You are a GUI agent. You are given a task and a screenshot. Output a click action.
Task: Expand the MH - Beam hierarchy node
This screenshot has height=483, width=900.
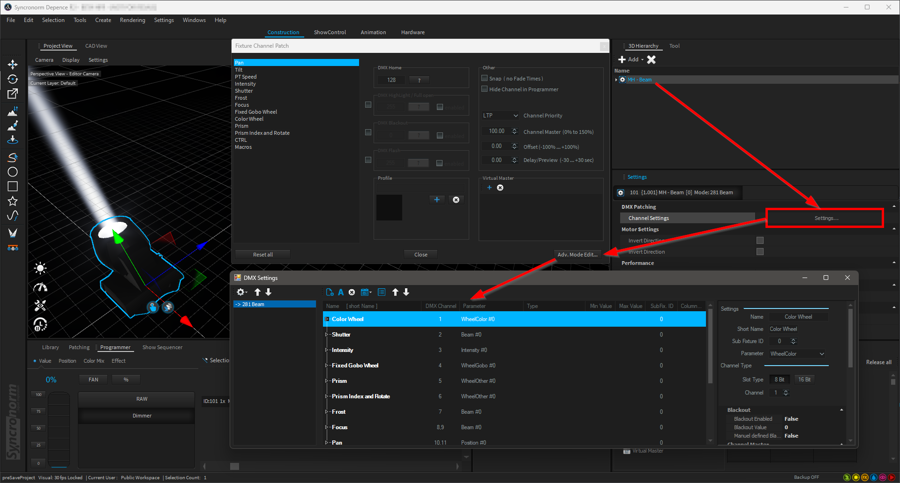[617, 80]
